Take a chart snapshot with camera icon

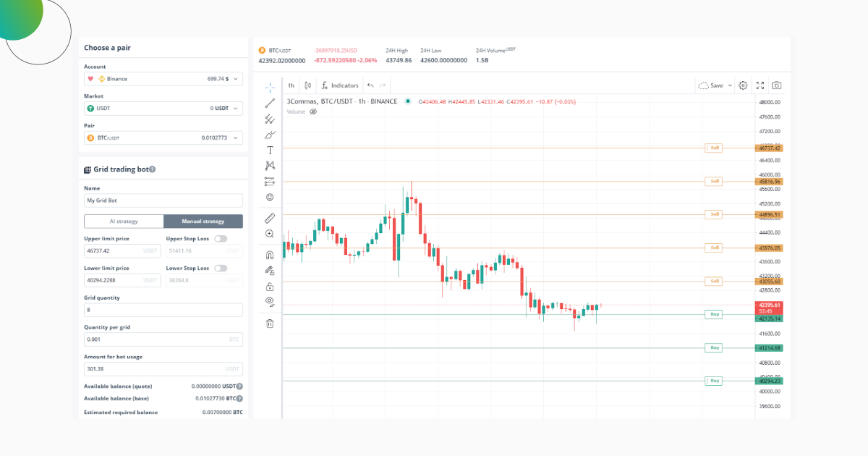coord(776,85)
